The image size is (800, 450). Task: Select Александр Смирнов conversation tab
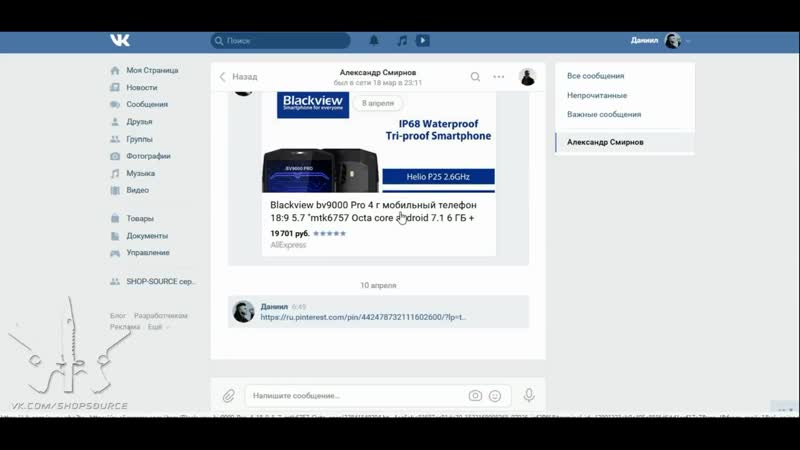pos(624,142)
